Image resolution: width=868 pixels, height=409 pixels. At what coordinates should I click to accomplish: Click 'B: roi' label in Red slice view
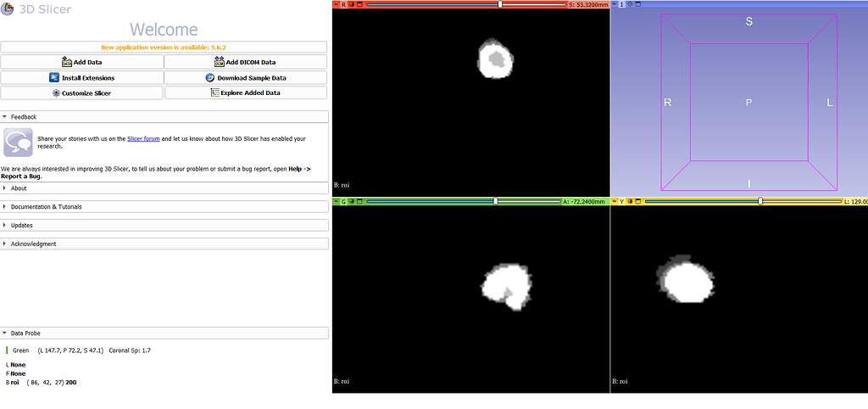[x=342, y=184]
